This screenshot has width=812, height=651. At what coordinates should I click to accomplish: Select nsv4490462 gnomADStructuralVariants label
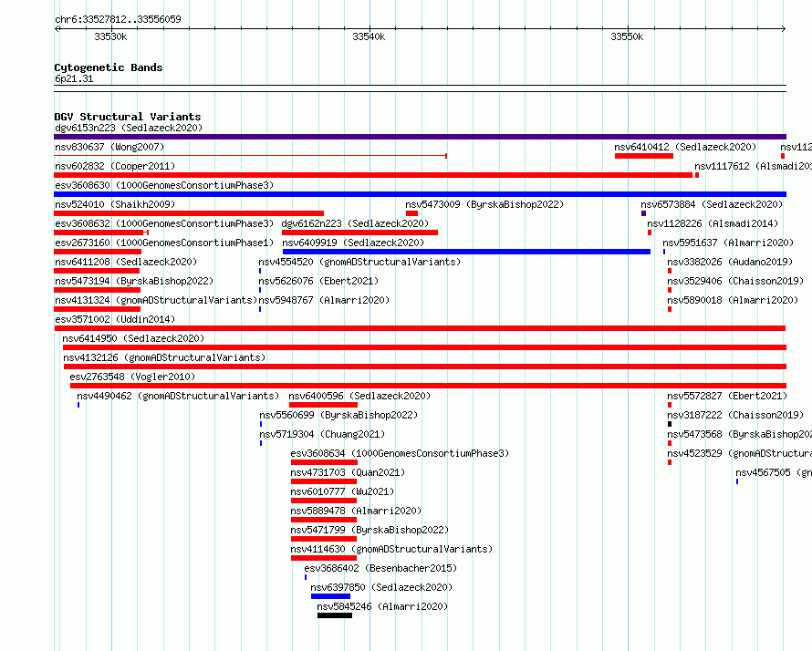178,396
